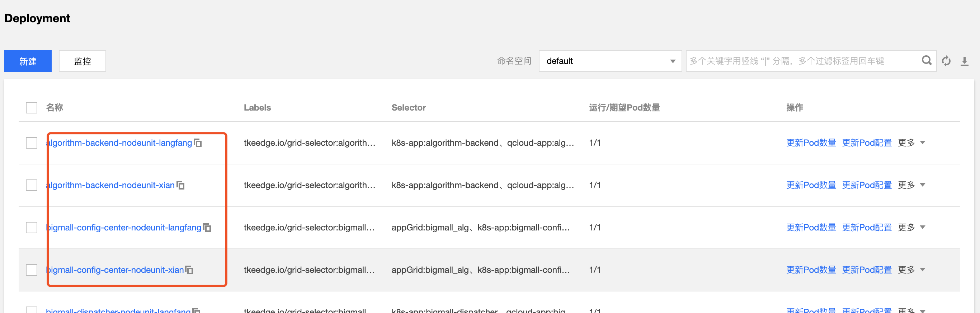980x313 pixels.
Task: Click the Labels cell of algorithm-backend-nodeunit-langfang
Action: click(309, 143)
